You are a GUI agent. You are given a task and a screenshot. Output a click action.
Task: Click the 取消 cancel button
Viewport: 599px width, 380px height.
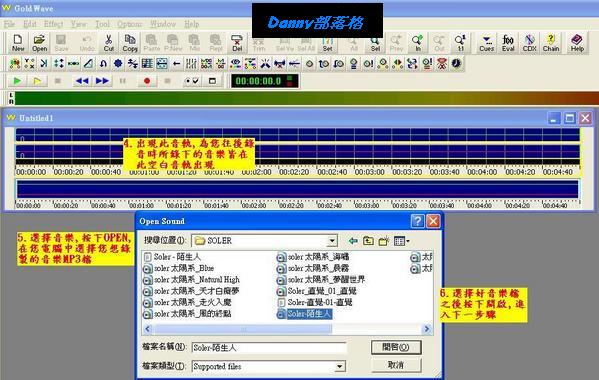[396, 365]
